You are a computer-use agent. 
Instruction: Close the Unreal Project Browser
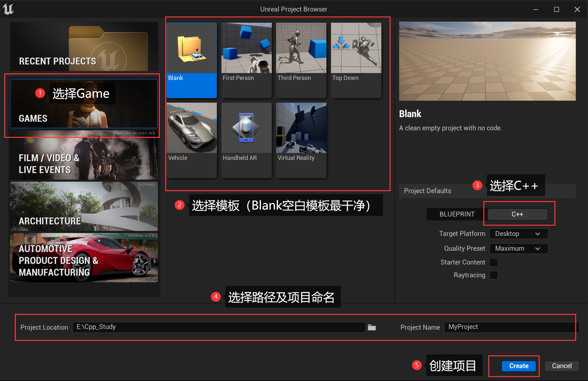click(x=577, y=9)
